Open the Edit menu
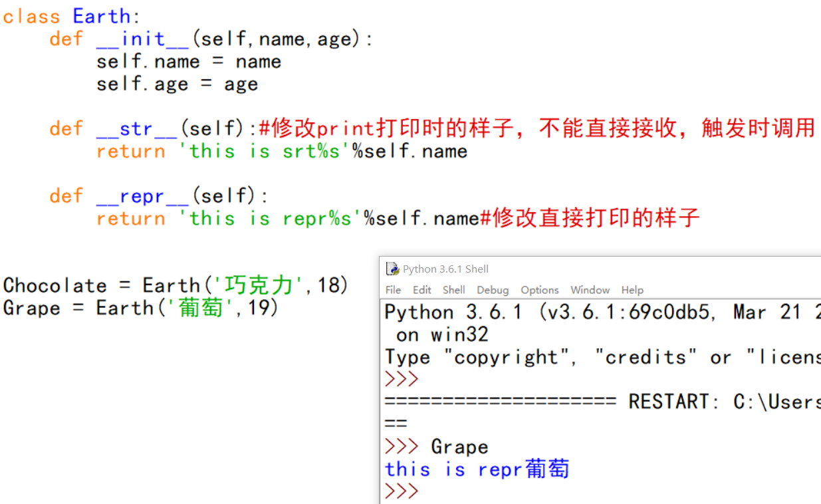Screen dimensions: 821x504 pyautogui.click(x=422, y=290)
